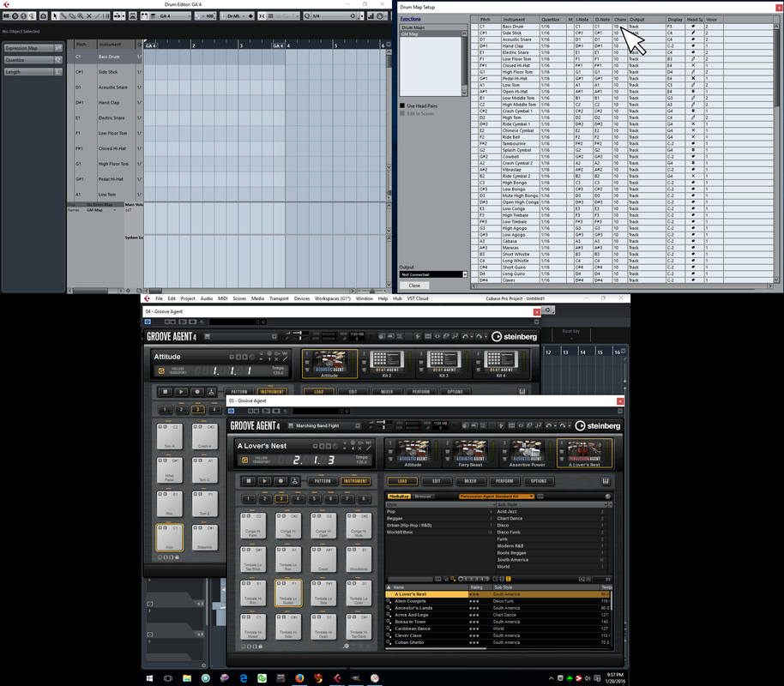Click the Record button in front Groove Agent
The image size is (784, 686).
(x=280, y=481)
